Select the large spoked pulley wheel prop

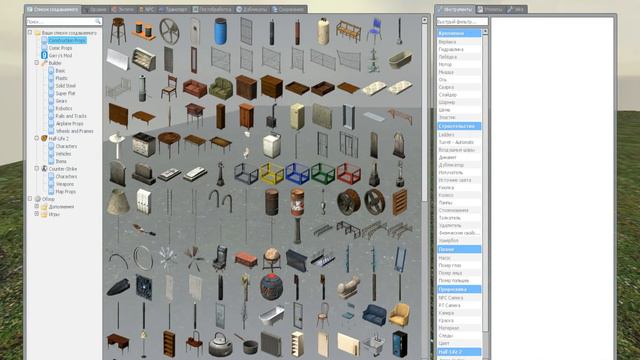tap(169, 31)
